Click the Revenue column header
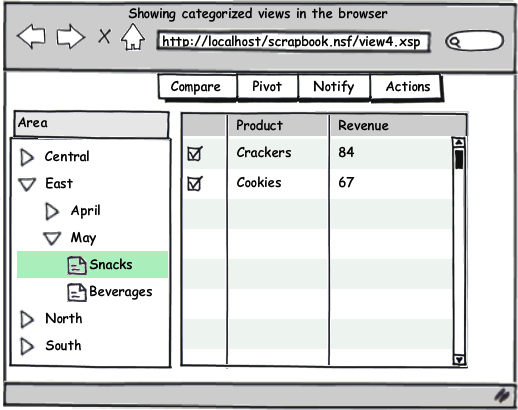518x410 pixels. click(398, 126)
